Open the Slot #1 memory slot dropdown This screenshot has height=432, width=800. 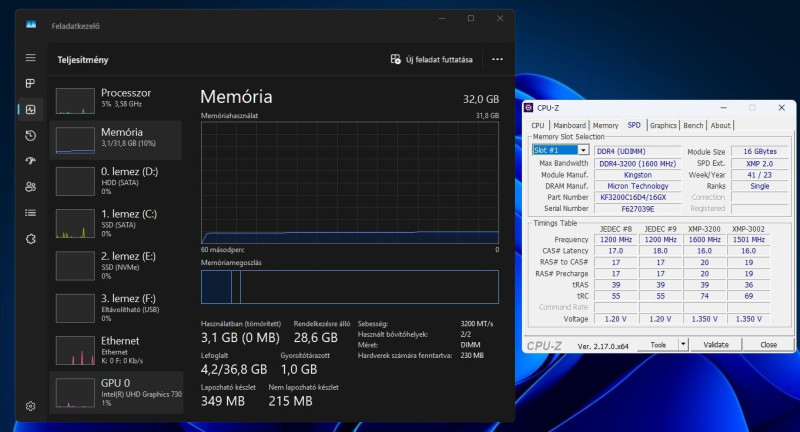pyautogui.click(x=561, y=150)
